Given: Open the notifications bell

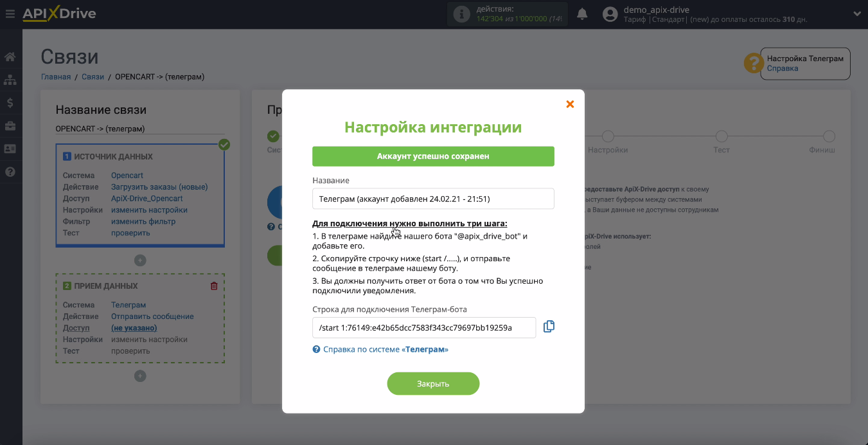Looking at the screenshot, I should tap(582, 14).
